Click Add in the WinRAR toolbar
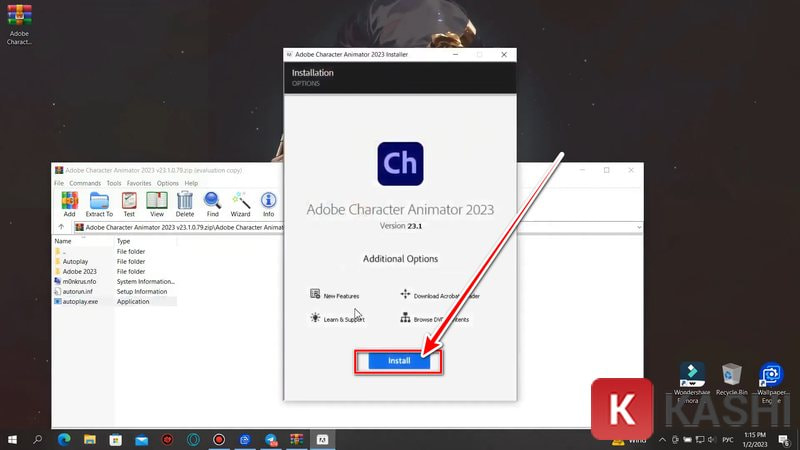This screenshot has width=800, height=450. (69, 205)
